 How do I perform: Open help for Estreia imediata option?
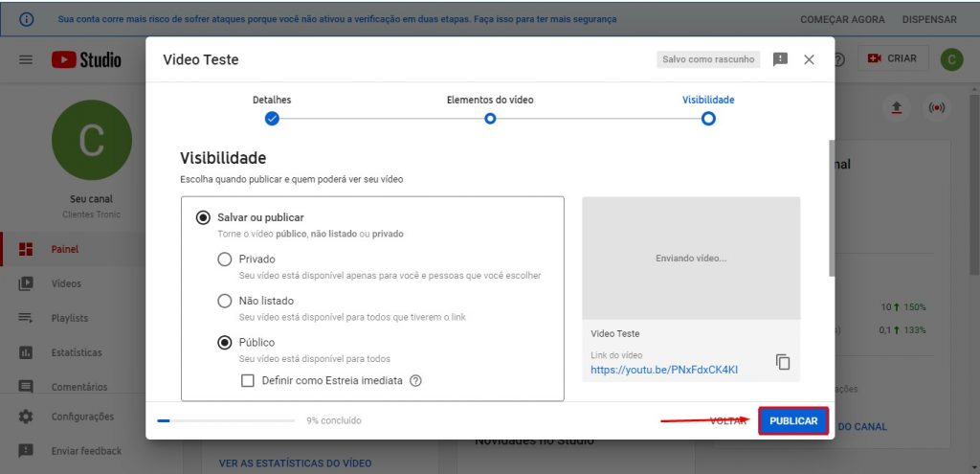pos(415,380)
